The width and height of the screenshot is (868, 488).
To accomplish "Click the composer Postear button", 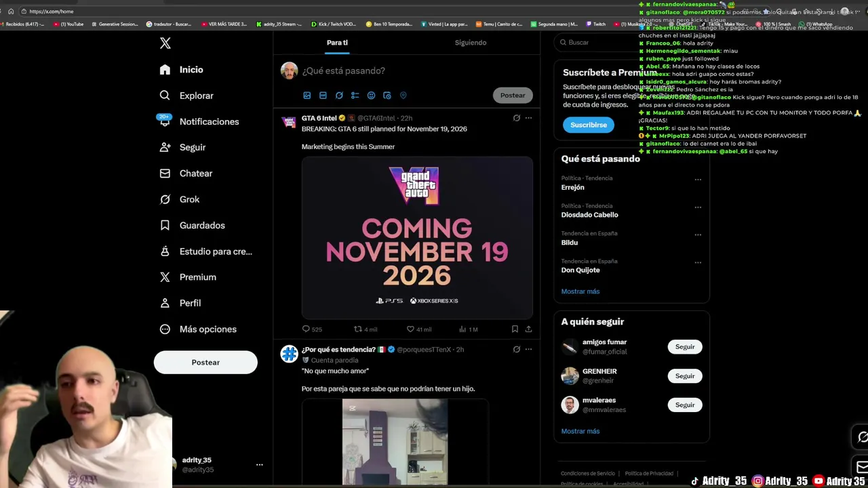I will pyautogui.click(x=513, y=96).
